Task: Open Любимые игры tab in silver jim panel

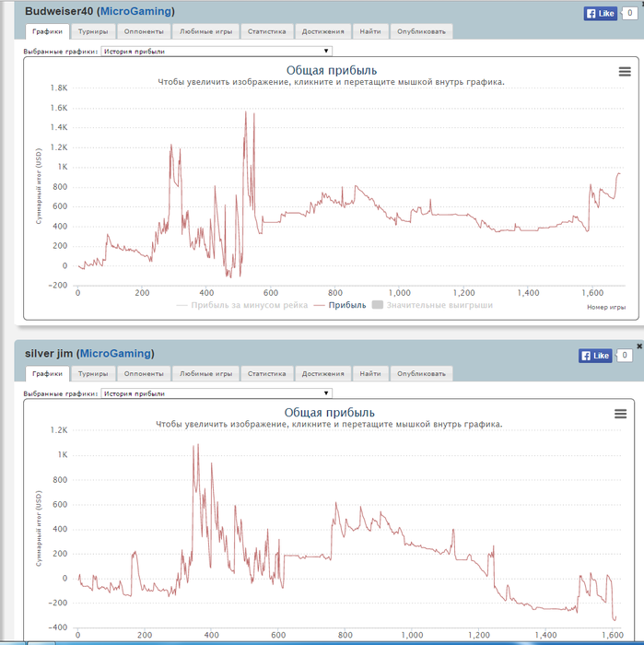Action: tap(205, 374)
